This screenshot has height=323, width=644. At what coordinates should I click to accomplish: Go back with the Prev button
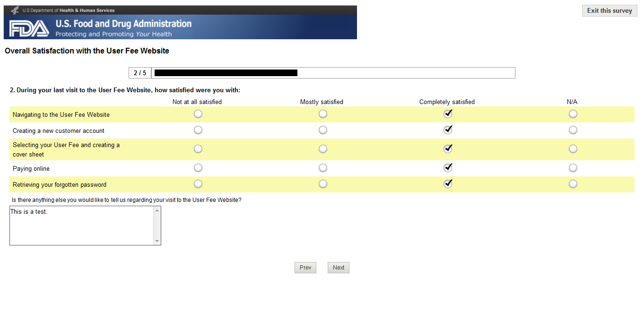[305, 268]
